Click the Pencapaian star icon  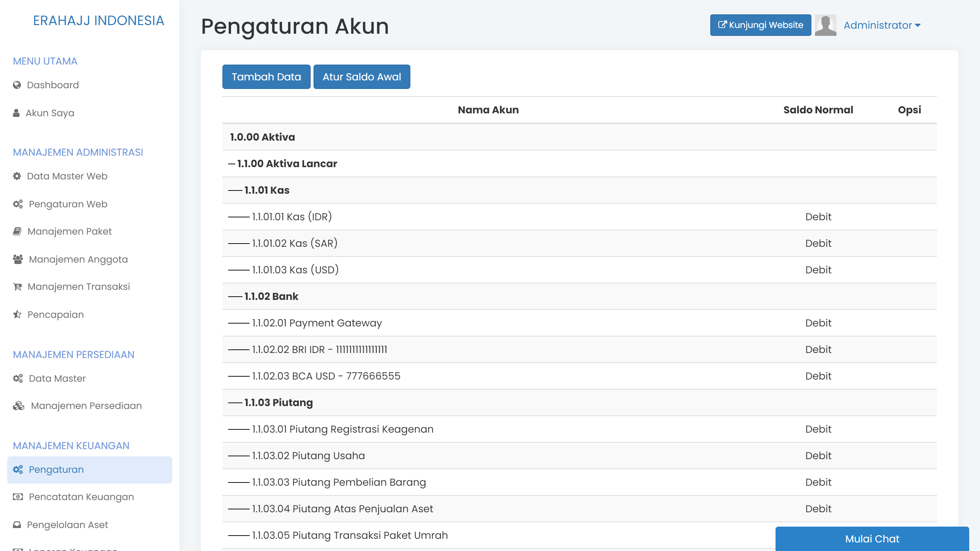[17, 314]
